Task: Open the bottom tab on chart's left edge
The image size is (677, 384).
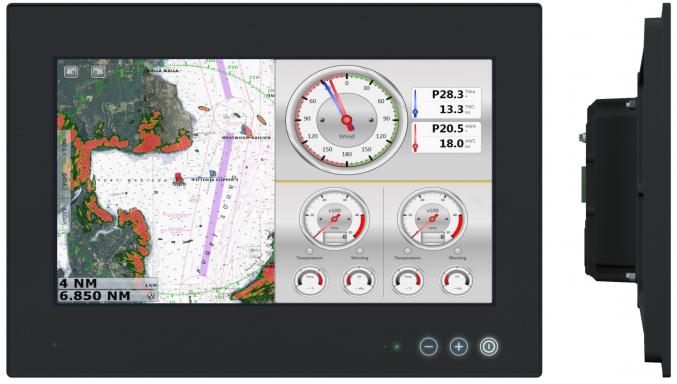Action: [x=64, y=217]
